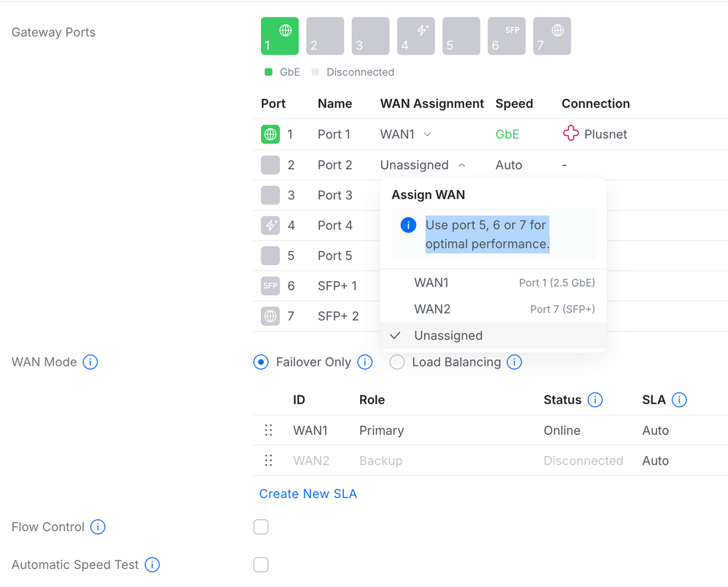The height and width of the screenshot is (587, 728).
Task: Click the SFP port 6 tile
Action: [x=506, y=36]
